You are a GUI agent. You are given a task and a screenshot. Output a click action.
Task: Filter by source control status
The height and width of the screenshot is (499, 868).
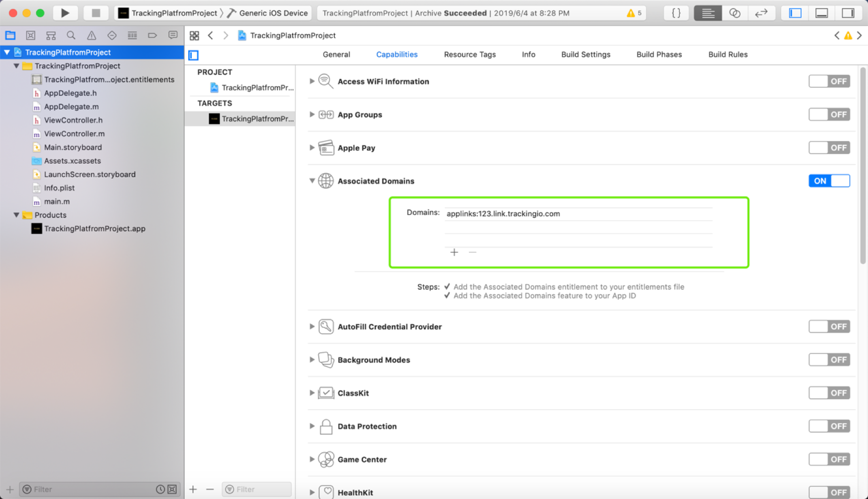coord(172,489)
